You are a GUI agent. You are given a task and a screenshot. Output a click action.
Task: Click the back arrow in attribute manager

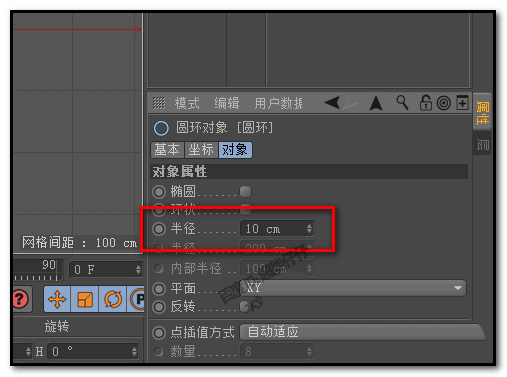pos(332,102)
